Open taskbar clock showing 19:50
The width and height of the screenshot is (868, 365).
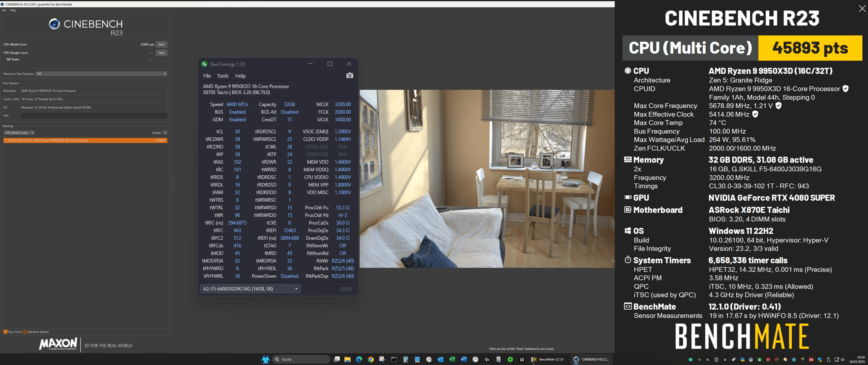pyautogui.click(x=857, y=359)
